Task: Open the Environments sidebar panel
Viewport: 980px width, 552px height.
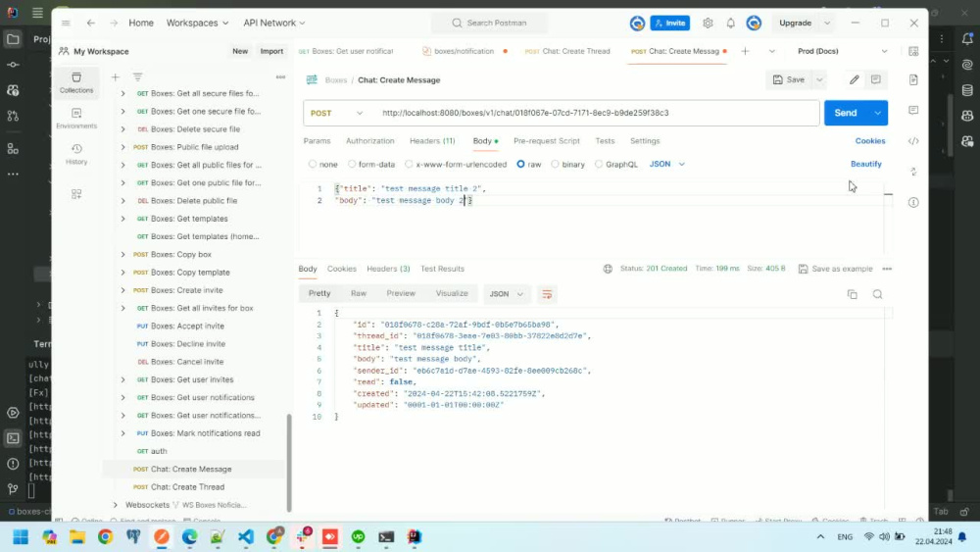Action: point(76,119)
